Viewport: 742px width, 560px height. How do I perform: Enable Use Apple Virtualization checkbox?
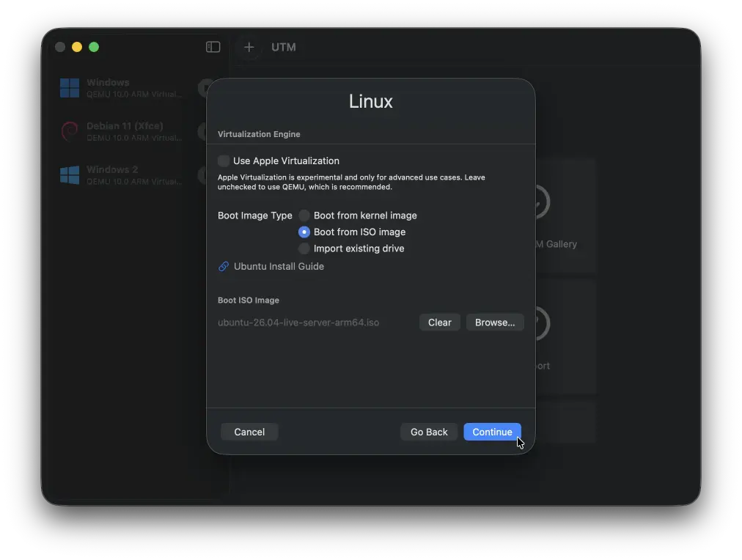[224, 161]
